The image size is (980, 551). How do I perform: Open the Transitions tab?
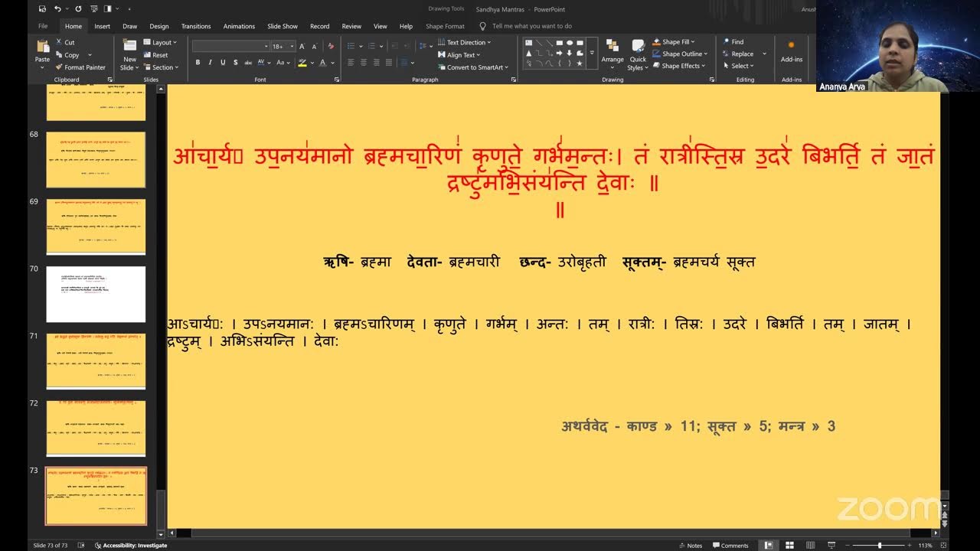(196, 26)
